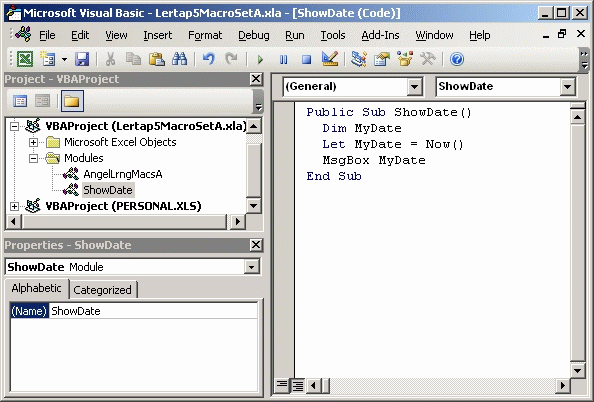Expand Microsoft Excel Objects folder
This screenshot has height=402, width=594.
click(x=34, y=142)
